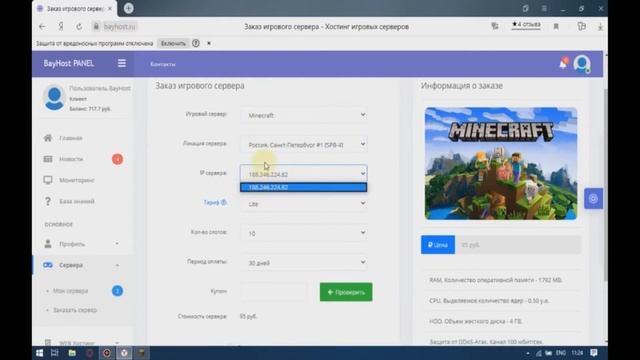This screenshot has height=360, width=640.
Task: Click the Новости red badge
Action: coord(117,159)
